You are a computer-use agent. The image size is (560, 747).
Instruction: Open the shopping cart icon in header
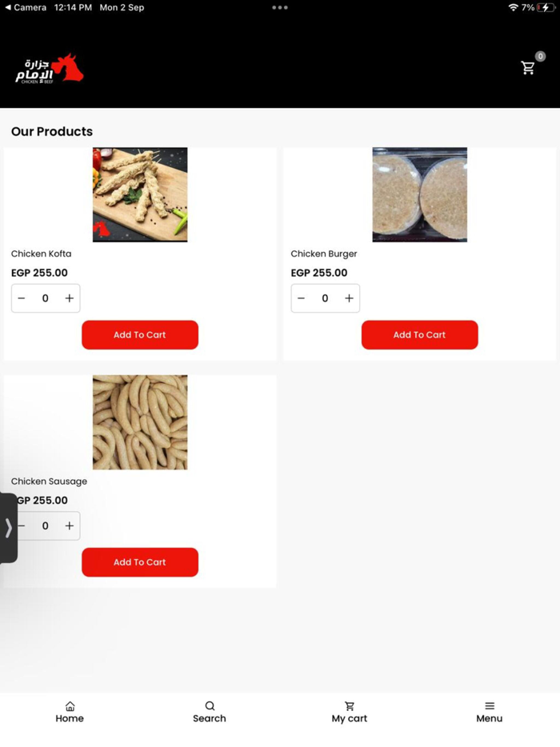click(x=528, y=68)
